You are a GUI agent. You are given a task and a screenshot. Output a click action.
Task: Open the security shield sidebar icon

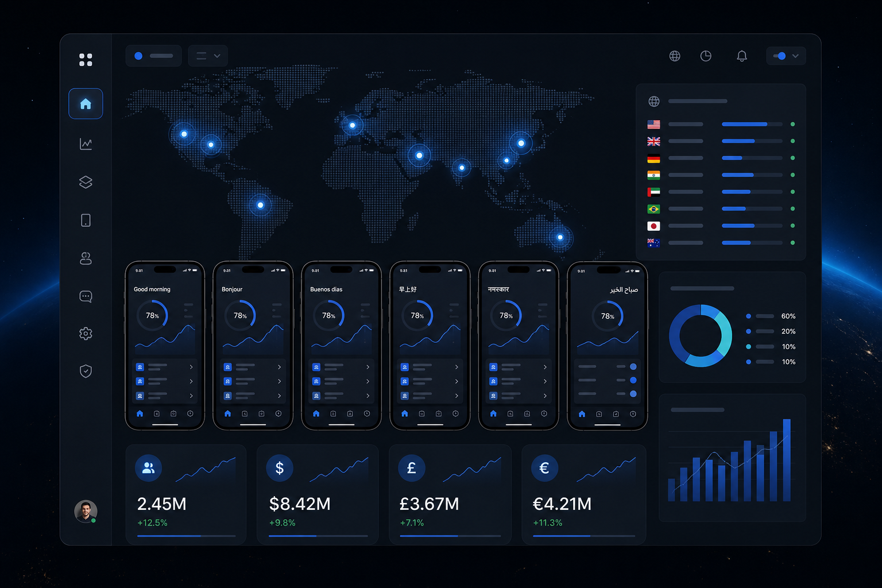tap(86, 371)
